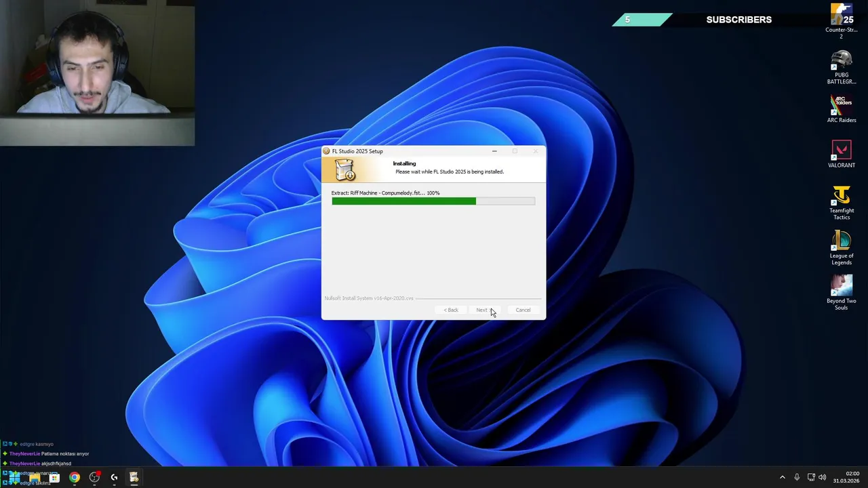Open the Windows Start menu
The width and height of the screenshot is (868, 488).
coord(14,477)
